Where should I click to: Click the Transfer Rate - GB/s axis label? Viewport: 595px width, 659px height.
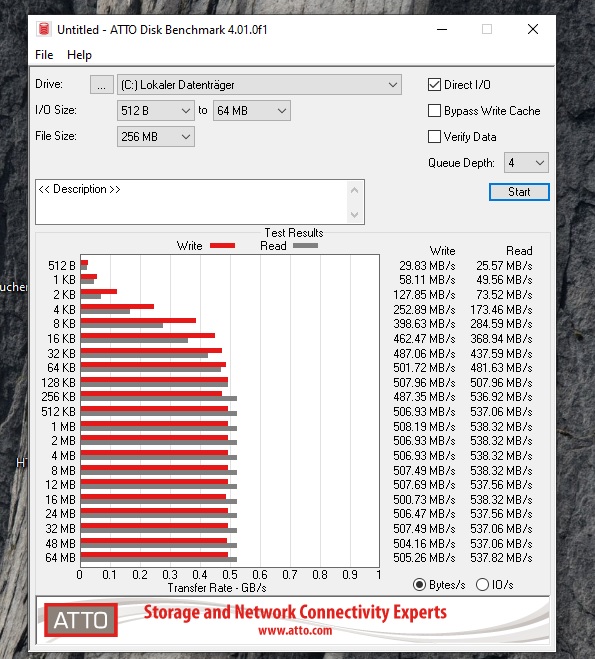point(217,588)
